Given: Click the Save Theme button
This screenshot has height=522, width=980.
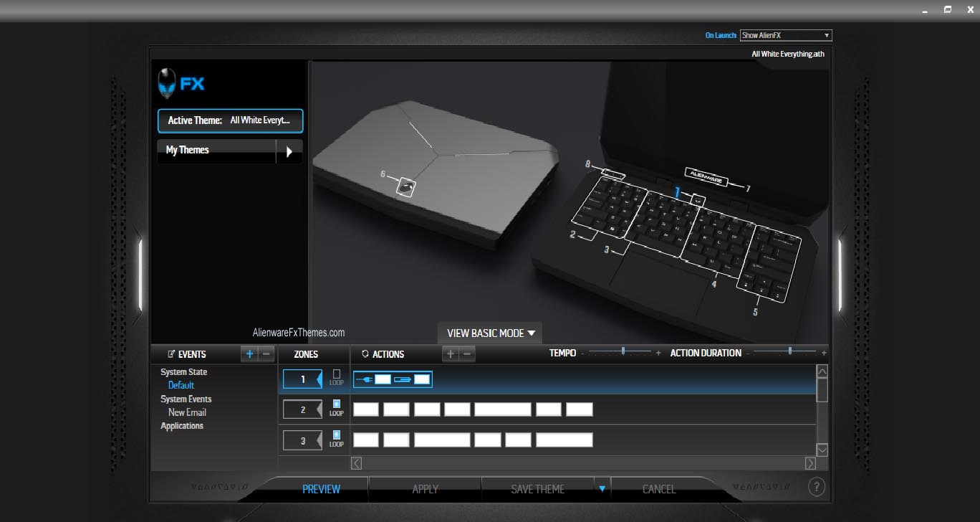Looking at the screenshot, I should click(538, 489).
